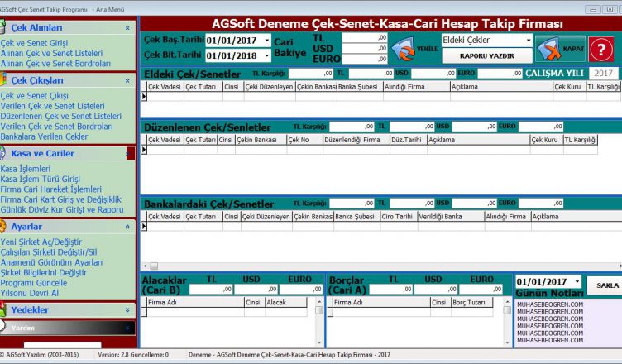Open the Eldeki Çekler report dropdown
Screen dimensions: 622x364
[x=529, y=40]
